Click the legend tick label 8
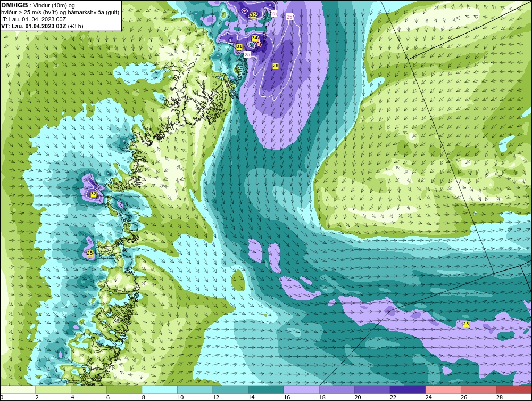The image size is (532, 401). pyautogui.click(x=144, y=397)
